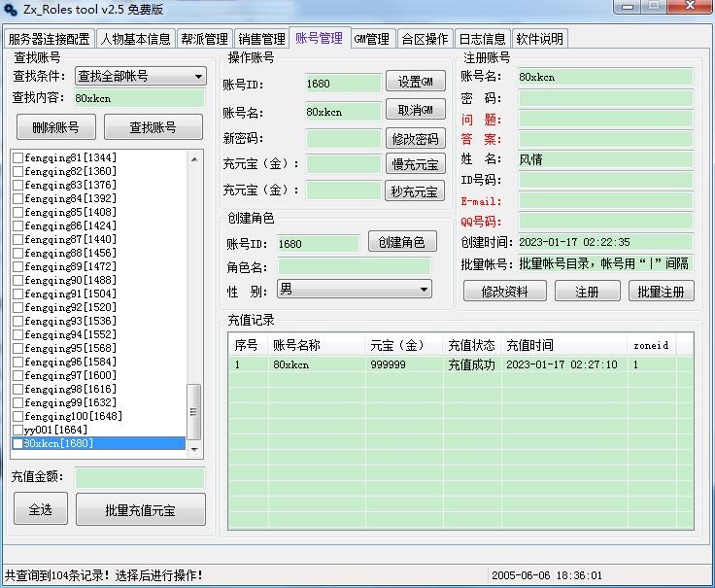Image resolution: width=715 pixels, height=588 pixels.
Task: Check the fengqing90[1488] account box
Action: 18,280
